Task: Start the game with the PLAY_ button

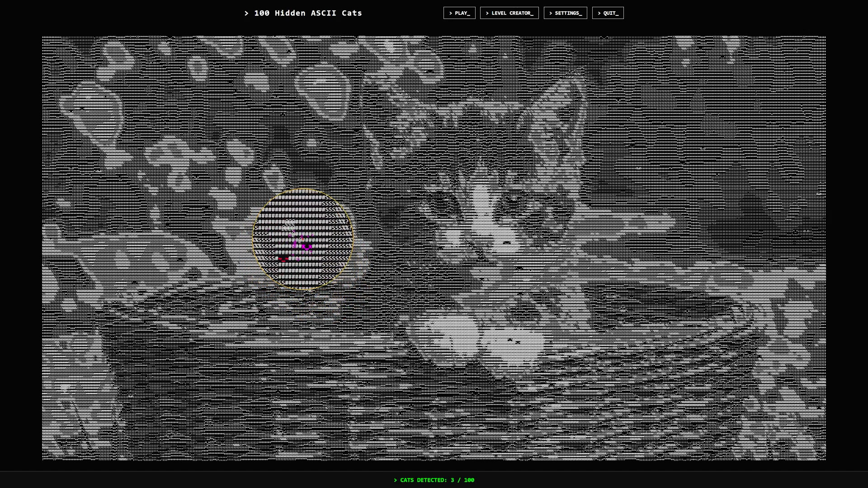Action: [x=459, y=13]
